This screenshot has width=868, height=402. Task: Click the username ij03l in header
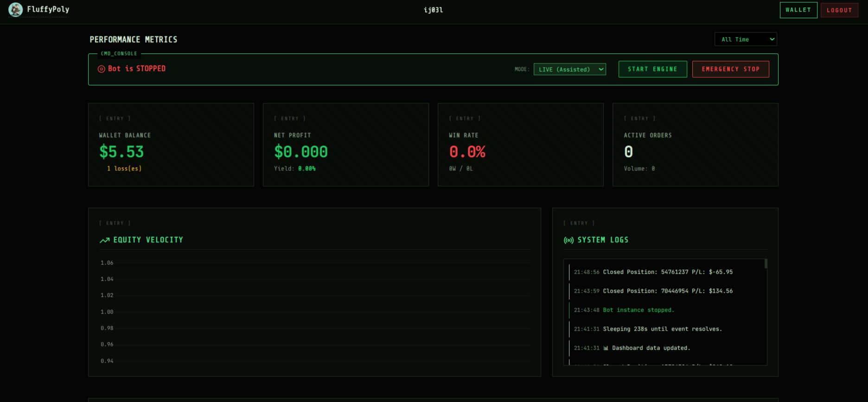[x=434, y=10]
